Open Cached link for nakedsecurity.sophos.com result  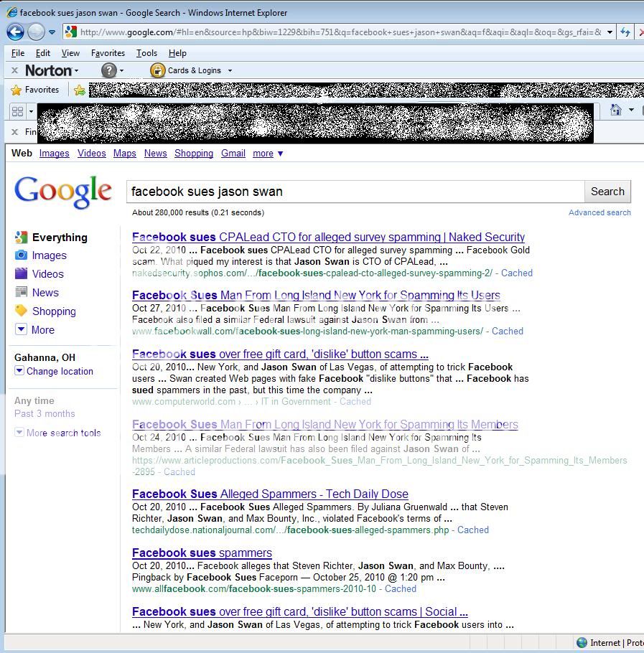(516, 273)
